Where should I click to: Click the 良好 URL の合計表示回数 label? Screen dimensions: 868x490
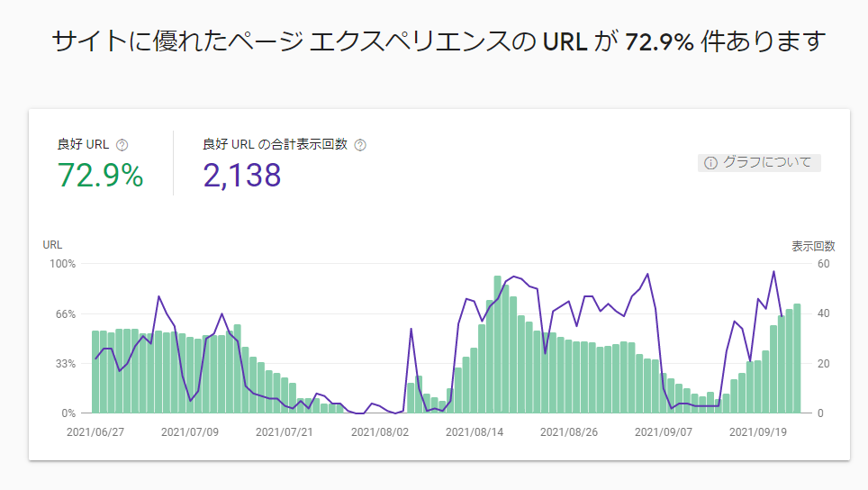[x=275, y=144]
